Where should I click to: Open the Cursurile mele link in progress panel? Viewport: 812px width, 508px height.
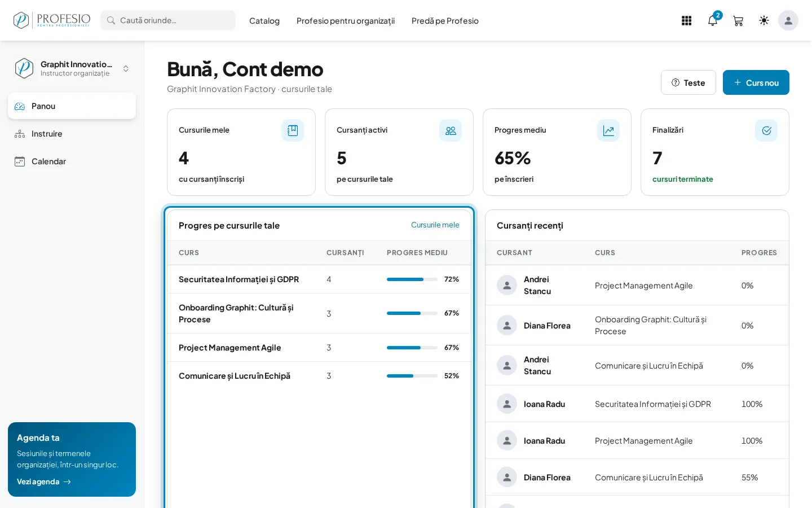coord(435,225)
